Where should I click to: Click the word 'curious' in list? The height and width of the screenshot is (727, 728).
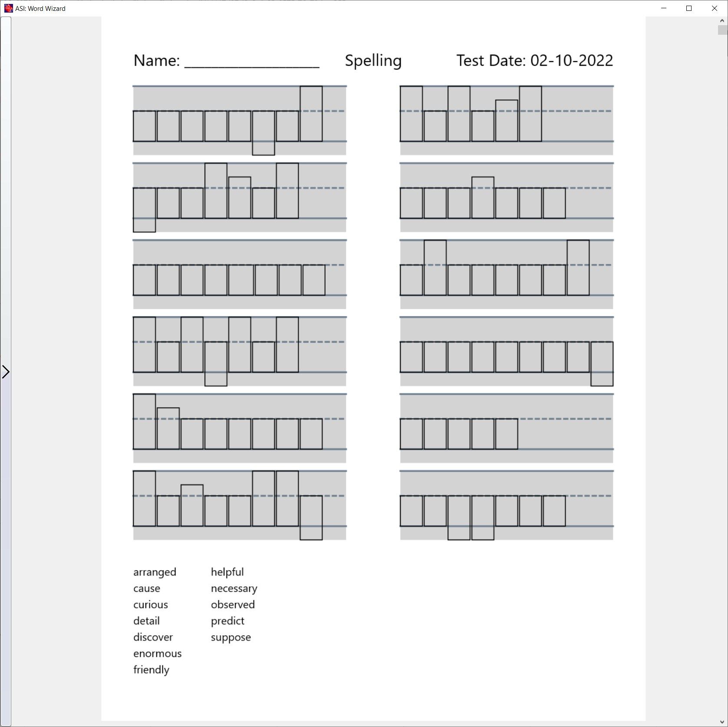point(151,605)
